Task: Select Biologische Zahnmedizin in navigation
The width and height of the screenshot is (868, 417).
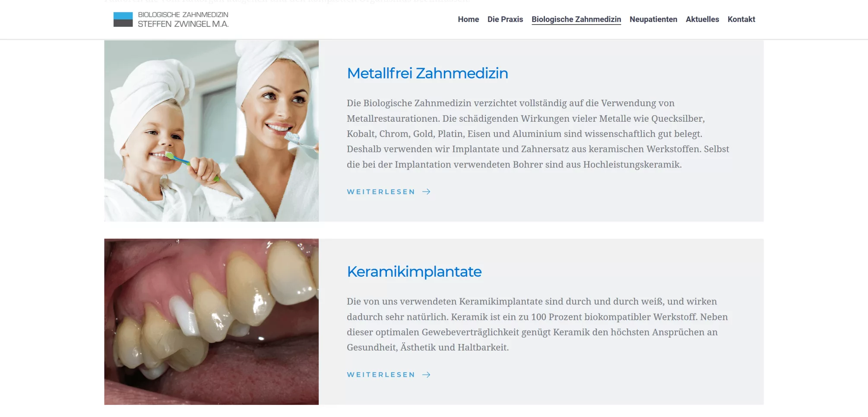Action: (x=576, y=19)
